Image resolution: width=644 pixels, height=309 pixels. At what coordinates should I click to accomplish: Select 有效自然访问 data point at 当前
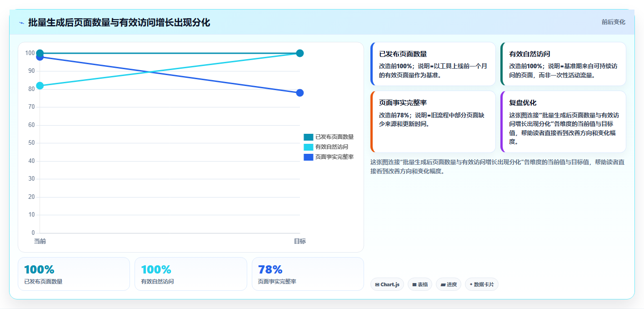(40, 86)
